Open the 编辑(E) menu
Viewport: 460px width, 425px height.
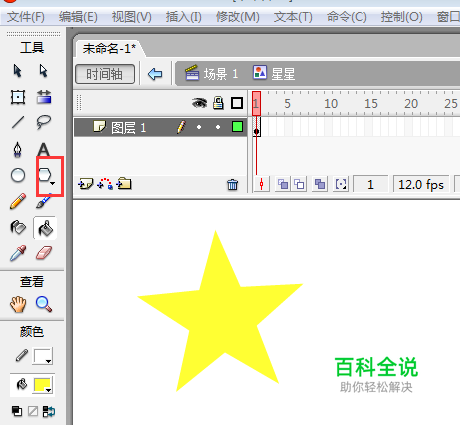pyautogui.click(x=78, y=17)
